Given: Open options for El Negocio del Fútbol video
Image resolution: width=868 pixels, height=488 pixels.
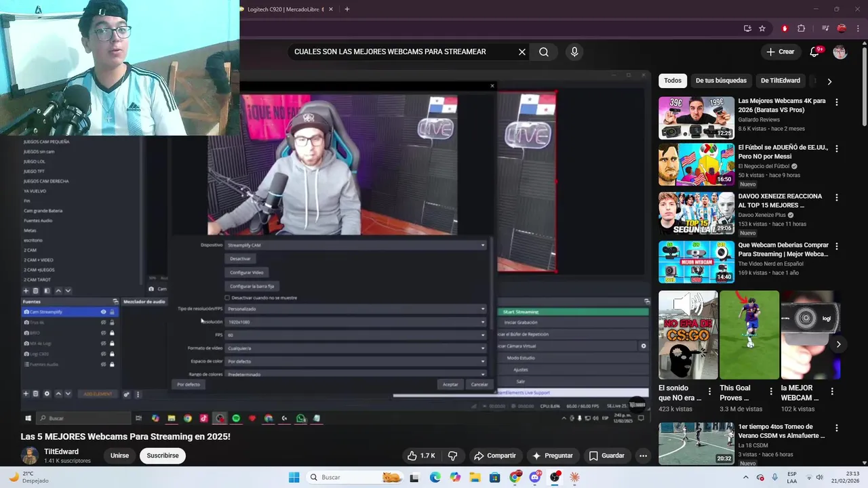Looking at the screenshot, I should point(836,149).
